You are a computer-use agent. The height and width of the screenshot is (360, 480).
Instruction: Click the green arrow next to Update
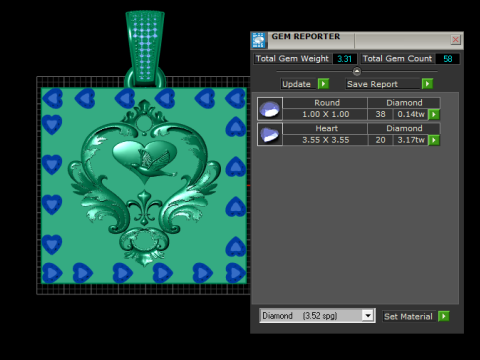(323, 84)
